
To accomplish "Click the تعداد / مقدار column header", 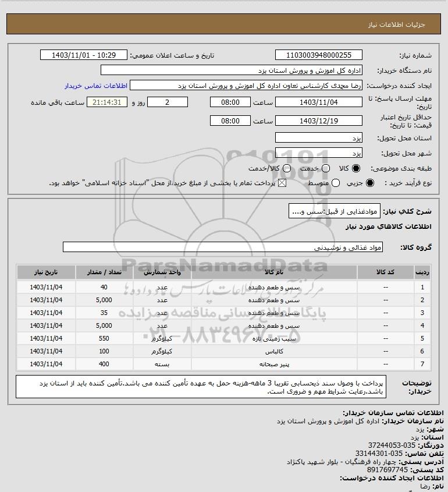I will coord(104,272).
